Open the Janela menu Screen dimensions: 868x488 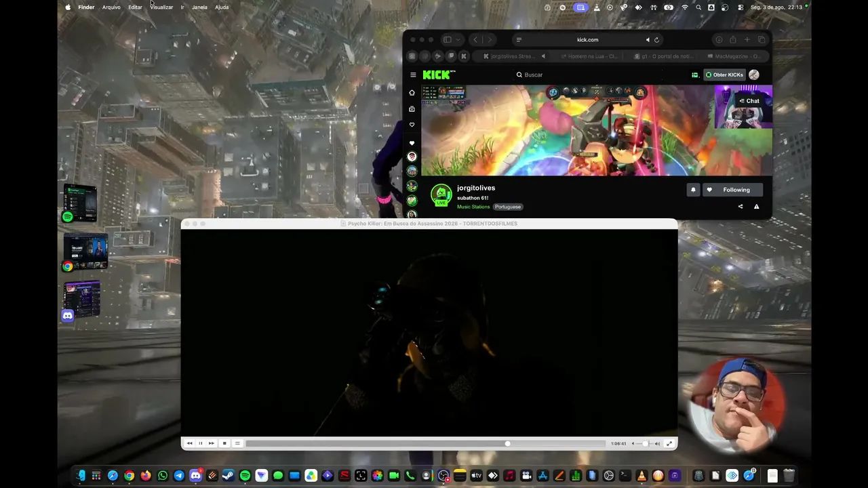199,7
